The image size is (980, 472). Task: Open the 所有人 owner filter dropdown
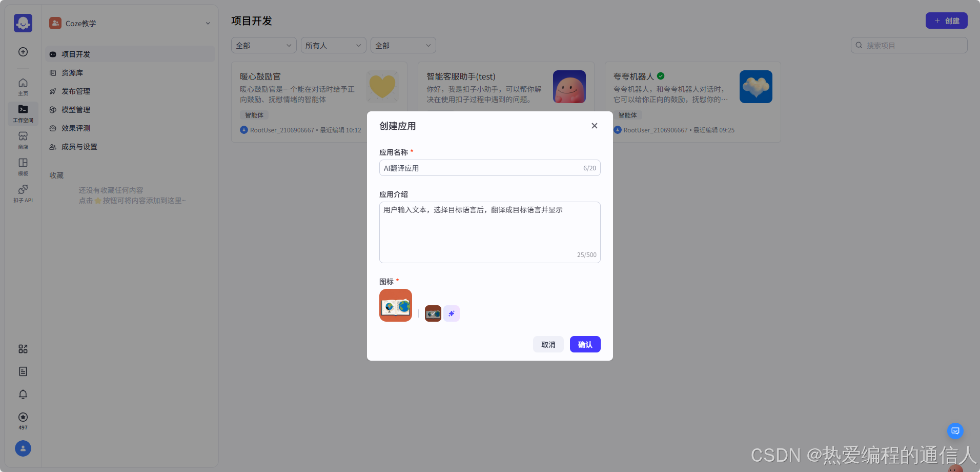click(334, 45)
